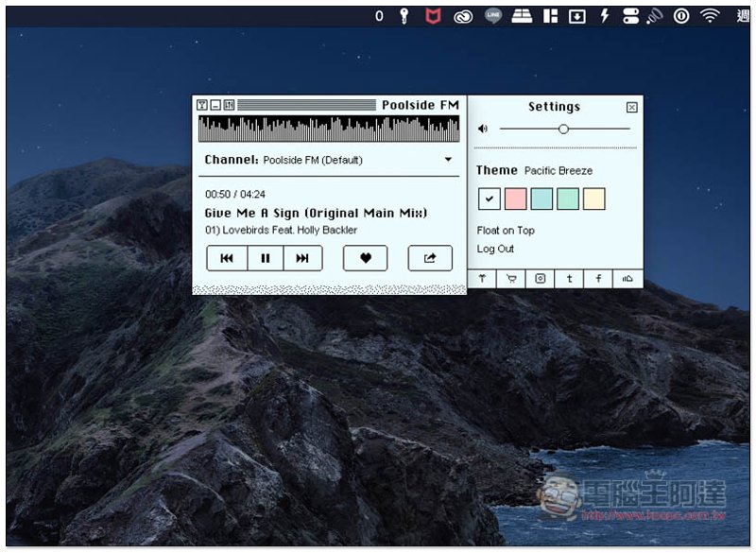Viewport: 756px width, 553px height.
Task: Go back to the previous track
Action: point(227,258)
